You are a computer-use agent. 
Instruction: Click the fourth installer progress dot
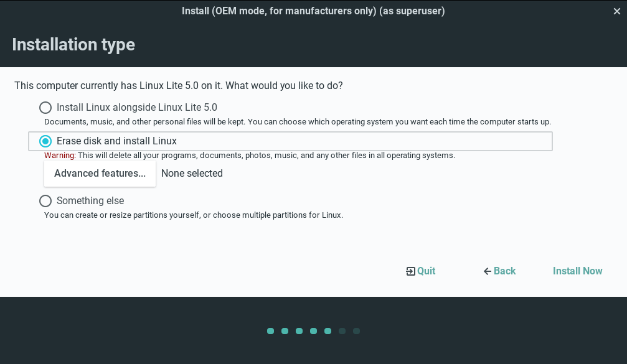(x=313, y=331)
